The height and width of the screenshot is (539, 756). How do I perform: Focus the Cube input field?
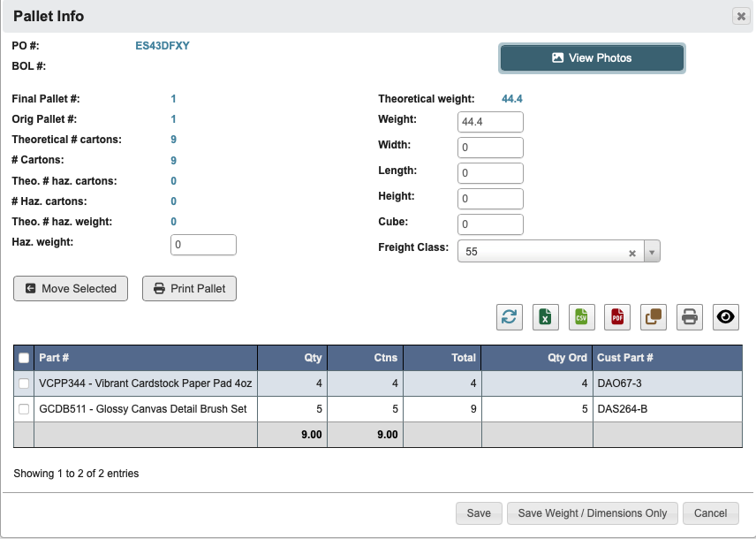pyautogui.click(x=490, y=224)
